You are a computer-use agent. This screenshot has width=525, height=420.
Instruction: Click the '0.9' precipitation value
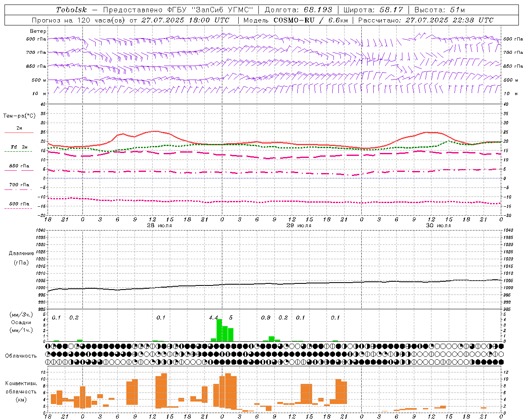[x=266, y=317]
